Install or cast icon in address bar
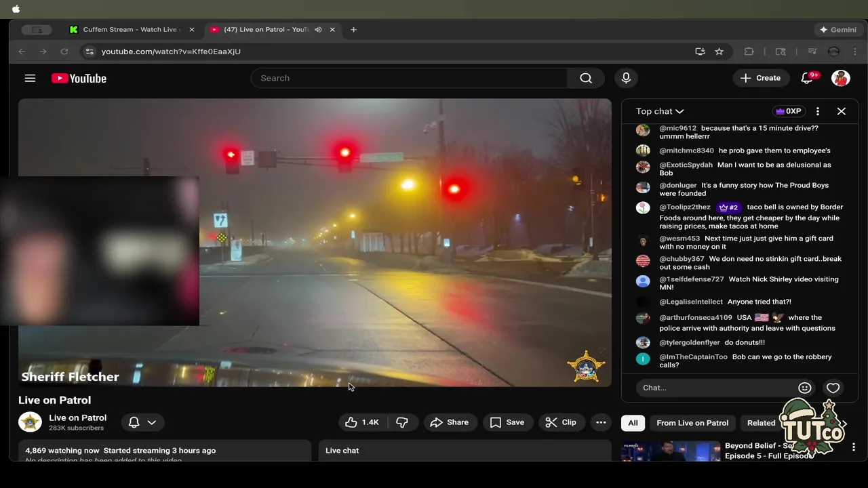Viewport: 868px width, 488px height. pos(700,52)
